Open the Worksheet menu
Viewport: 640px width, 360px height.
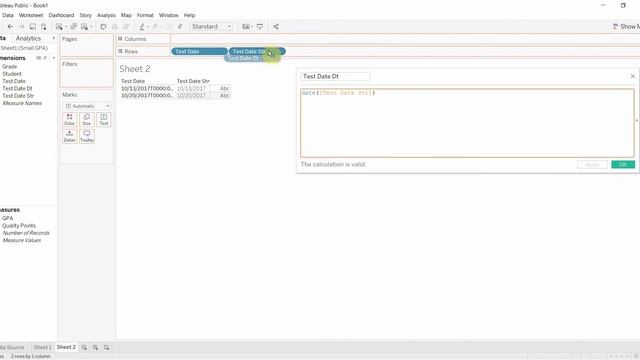pyautogui.click(x=31, y=15)
